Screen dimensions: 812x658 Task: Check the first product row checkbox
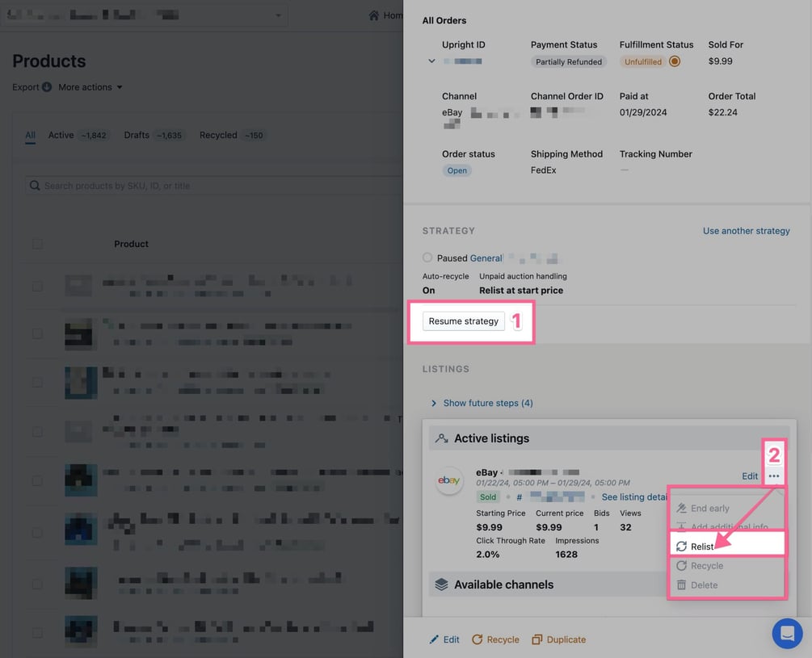click(x=36, y=285)
